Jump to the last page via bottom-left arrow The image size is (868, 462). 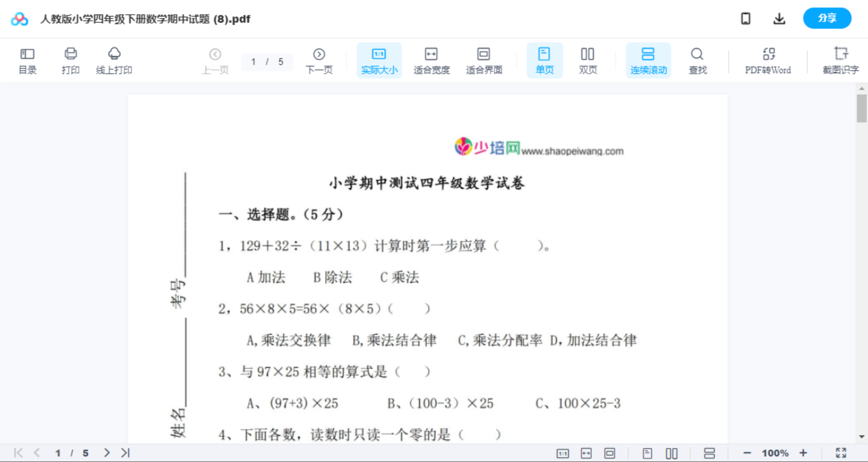click(124, 452)
